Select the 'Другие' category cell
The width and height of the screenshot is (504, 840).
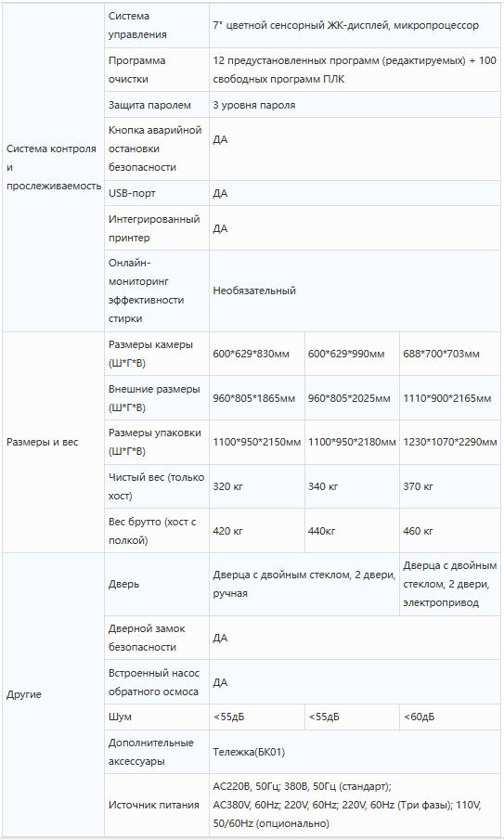54,694
